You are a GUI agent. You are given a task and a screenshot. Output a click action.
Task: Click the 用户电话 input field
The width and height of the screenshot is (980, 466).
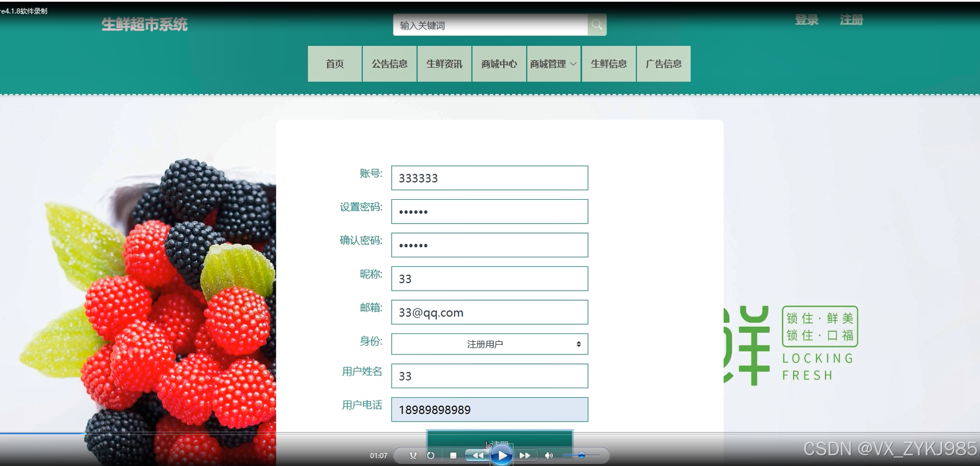coord(490,410)
